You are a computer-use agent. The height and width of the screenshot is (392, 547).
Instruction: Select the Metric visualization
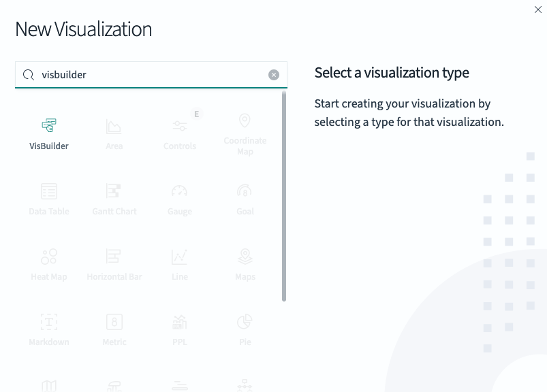pyautogui.click(x=114, y=328)
